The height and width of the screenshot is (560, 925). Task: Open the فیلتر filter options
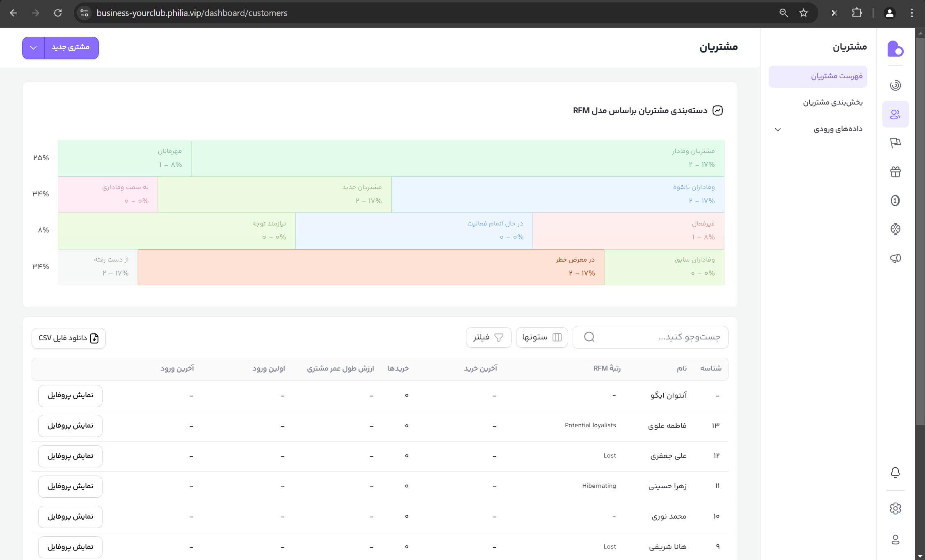[x=488, y=337]
